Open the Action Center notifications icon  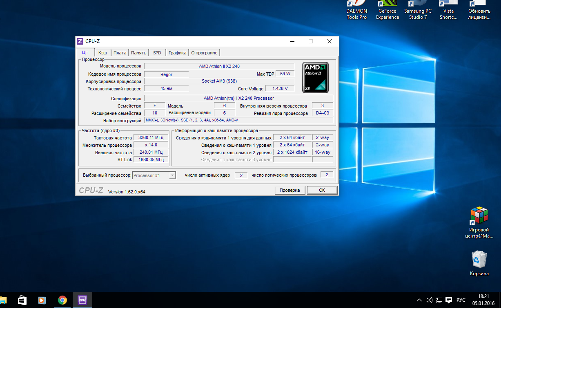449,300
